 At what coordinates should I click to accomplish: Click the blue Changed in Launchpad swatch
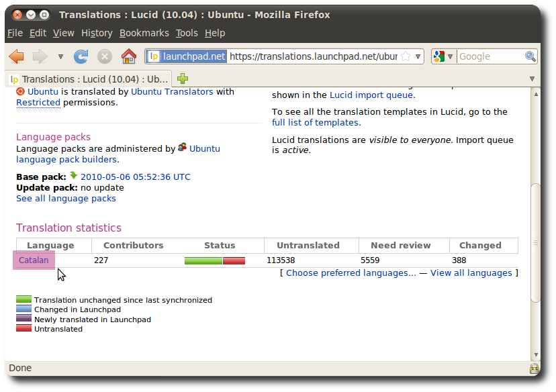click(x=24, y=309)
